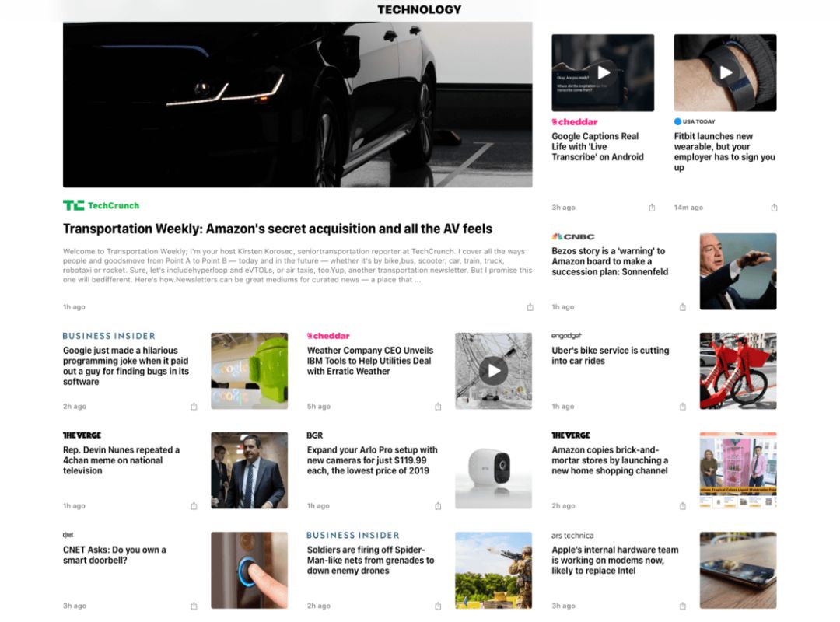
Task: Select the Technology section heading
Action: (x=419, y=9)
